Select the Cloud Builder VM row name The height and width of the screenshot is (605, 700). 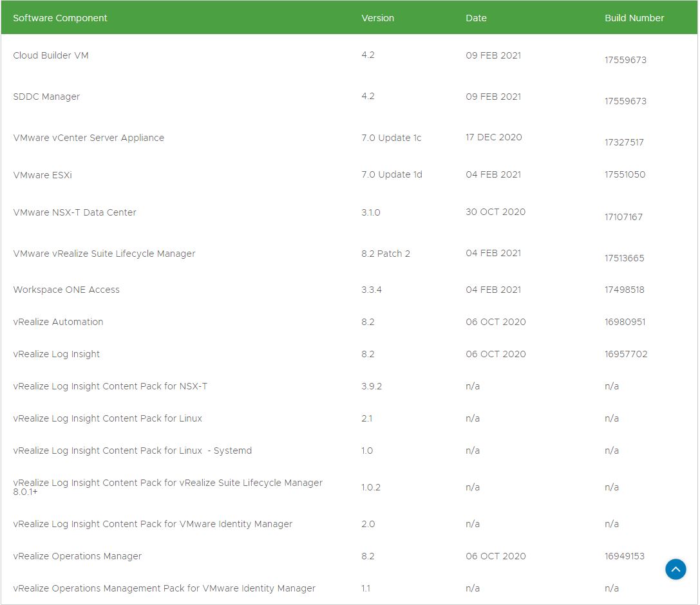click(x=50, y=55)
